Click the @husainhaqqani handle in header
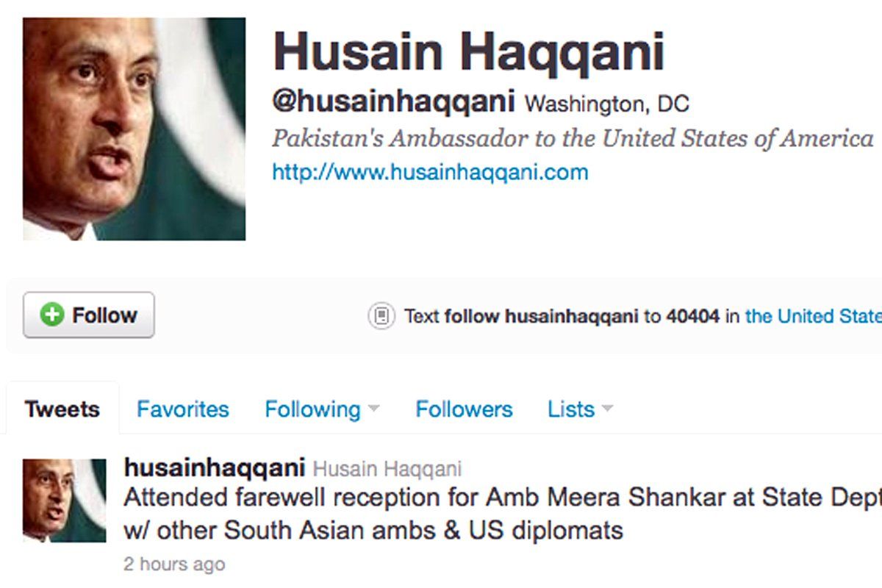Screen dimensions: 882x588 tap(393, 102)
